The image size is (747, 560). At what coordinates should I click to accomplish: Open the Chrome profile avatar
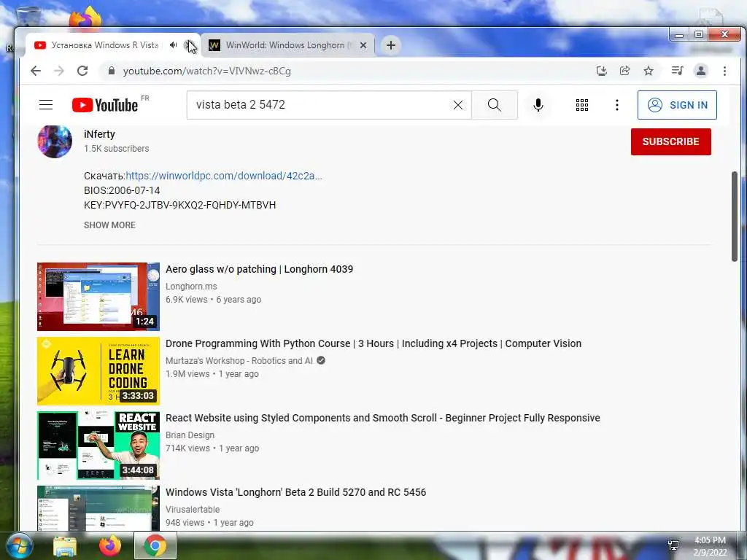[701, 71]
